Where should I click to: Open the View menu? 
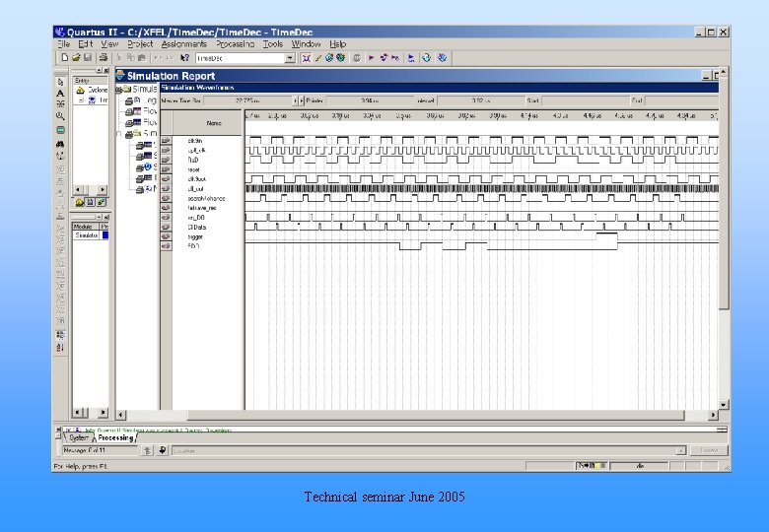pyautogui.click(x=109, y=44)
